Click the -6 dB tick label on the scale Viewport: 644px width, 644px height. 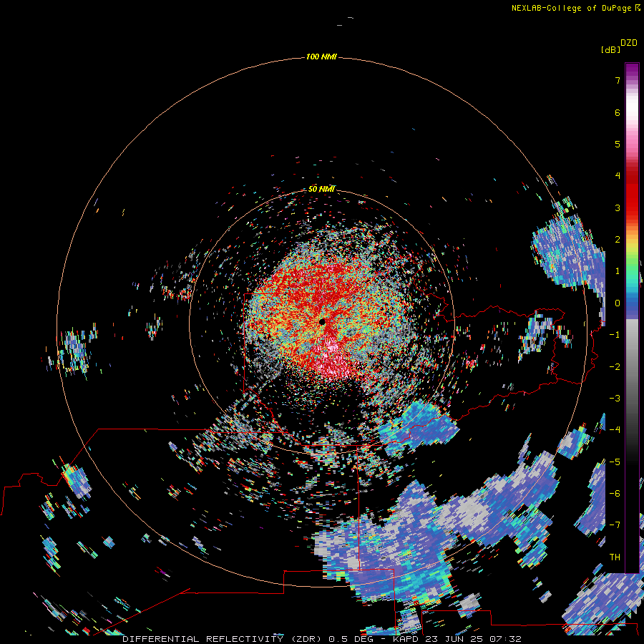pos(615,494)
